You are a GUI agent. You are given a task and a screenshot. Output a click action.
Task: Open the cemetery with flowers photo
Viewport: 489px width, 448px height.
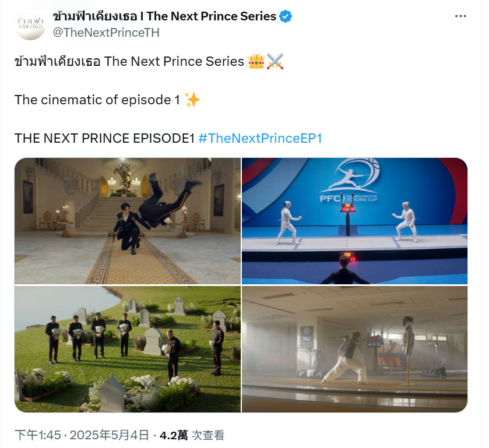pyautogui.click(x=128, y=349)
